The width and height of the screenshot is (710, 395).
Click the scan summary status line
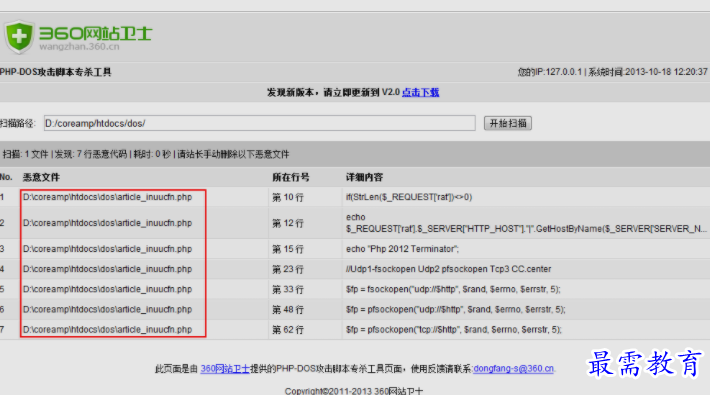point(146,154)
